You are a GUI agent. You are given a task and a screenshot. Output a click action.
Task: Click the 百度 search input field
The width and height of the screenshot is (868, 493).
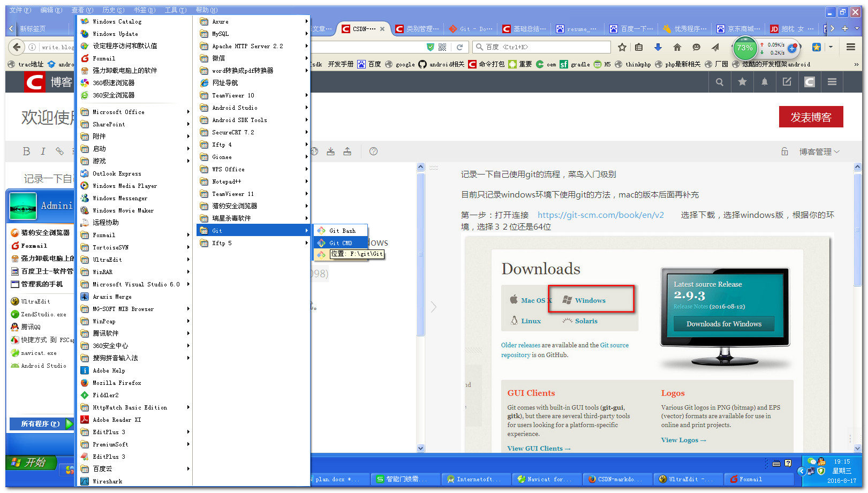point(542,47)
